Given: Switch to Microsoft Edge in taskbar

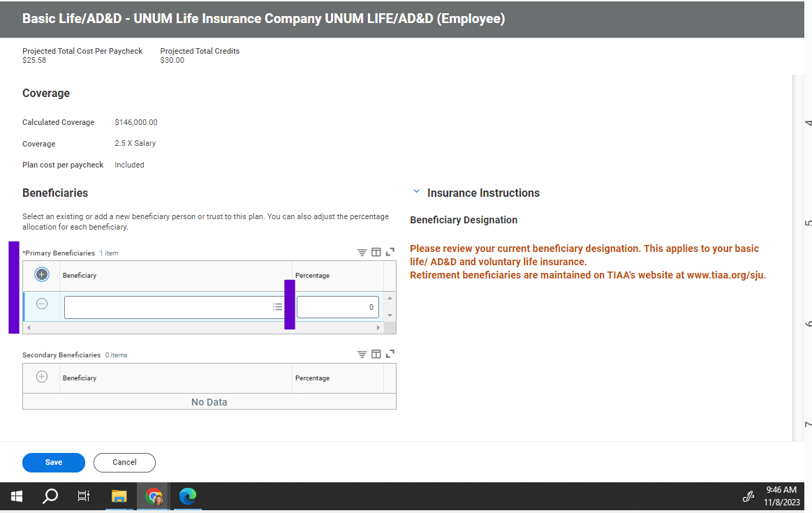Looking at the screenshot, I should tap(187, 496).
